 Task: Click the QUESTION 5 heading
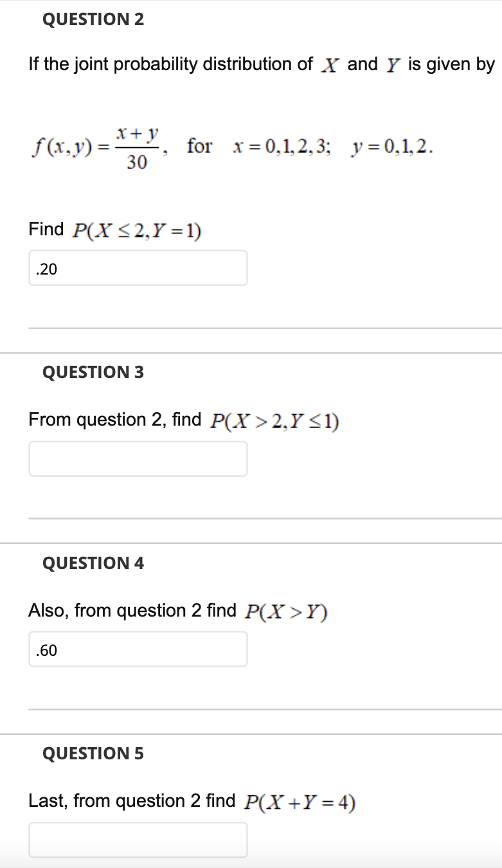click(93, 754)
